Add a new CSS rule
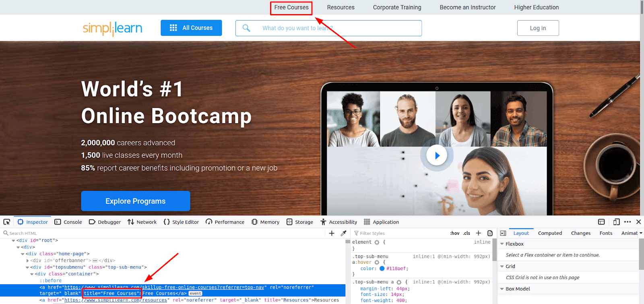The image size is (644, 304). pyautogui.click(x=479, y=233)
